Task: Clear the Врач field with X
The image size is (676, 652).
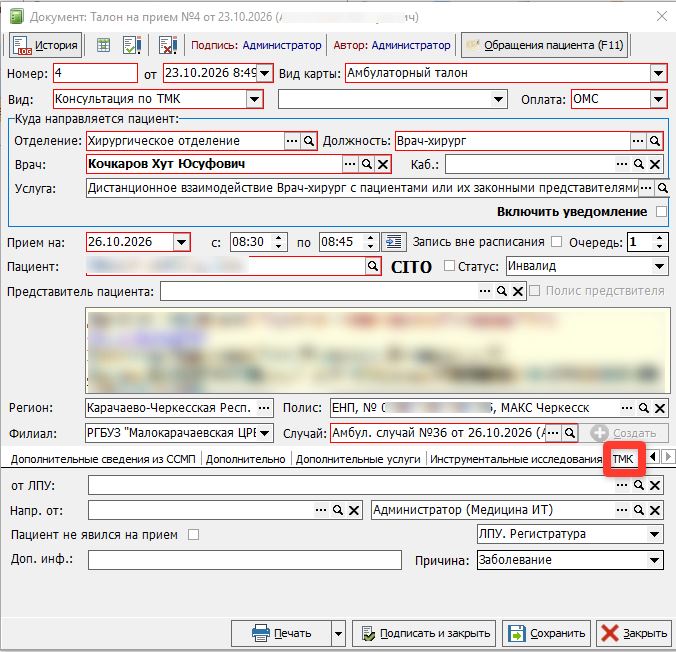Action: click(x=383, y=164)
